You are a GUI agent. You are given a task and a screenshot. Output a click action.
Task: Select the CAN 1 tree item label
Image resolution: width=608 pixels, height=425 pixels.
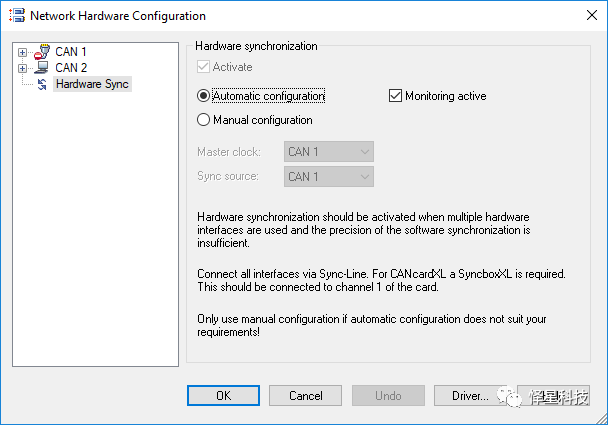71,52
